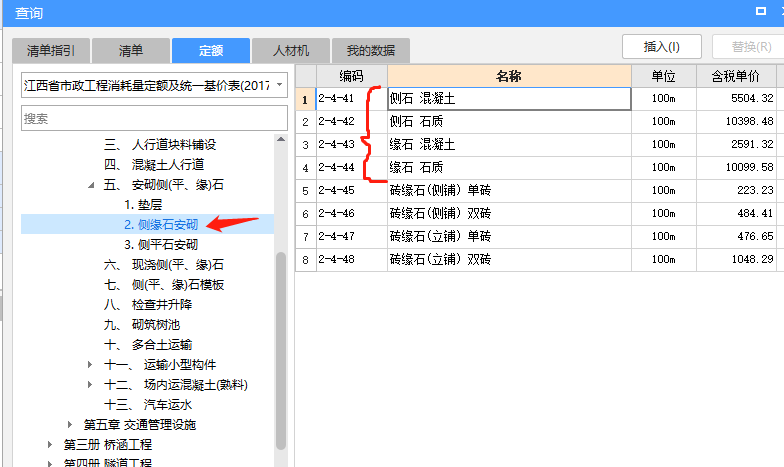
Task: Select code cell 2-4-44
Action: pos(352,168)
